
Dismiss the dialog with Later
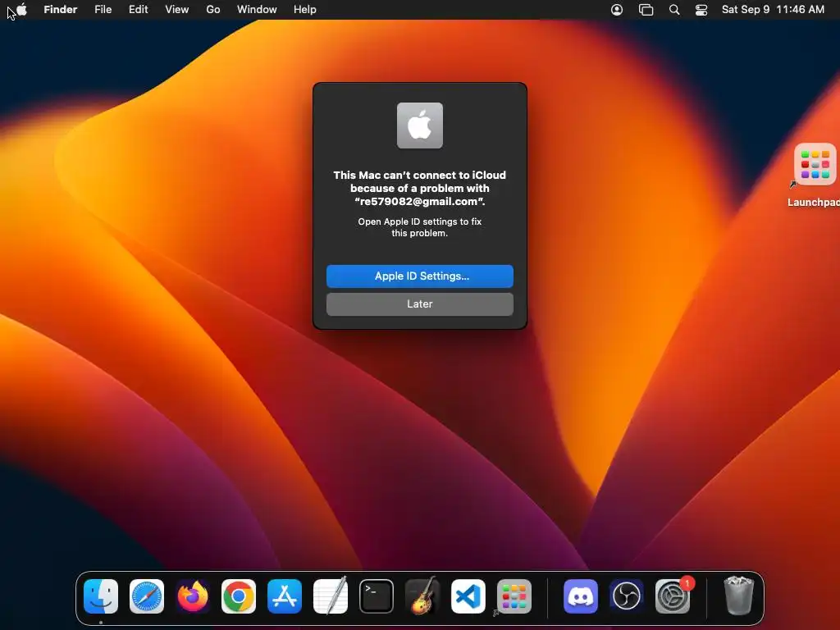click(420, 304)
